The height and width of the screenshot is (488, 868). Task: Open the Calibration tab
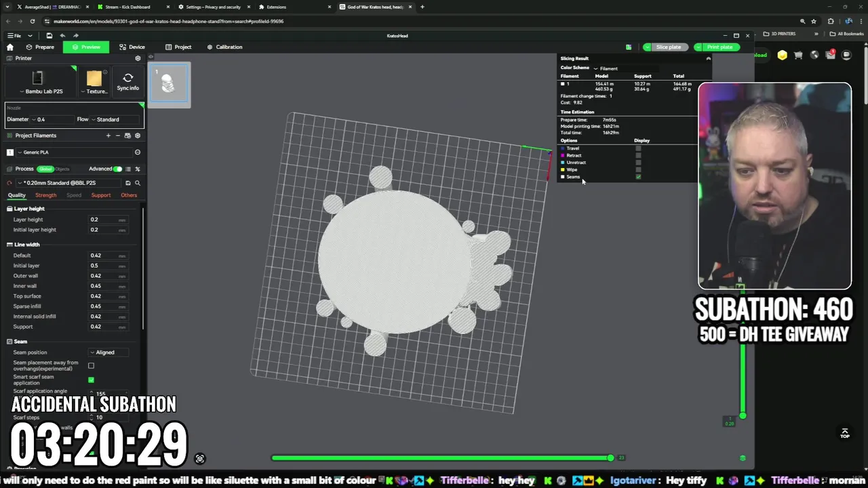point(224,47)
